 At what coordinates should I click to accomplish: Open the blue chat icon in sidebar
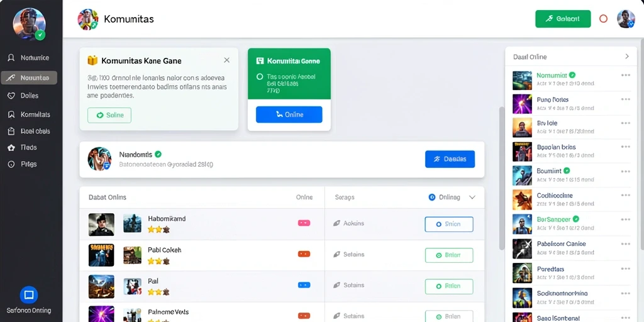pos(29,295)
